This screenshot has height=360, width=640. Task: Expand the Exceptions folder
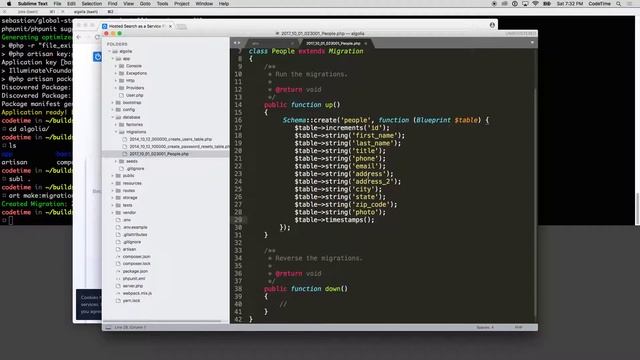[116, 73]
